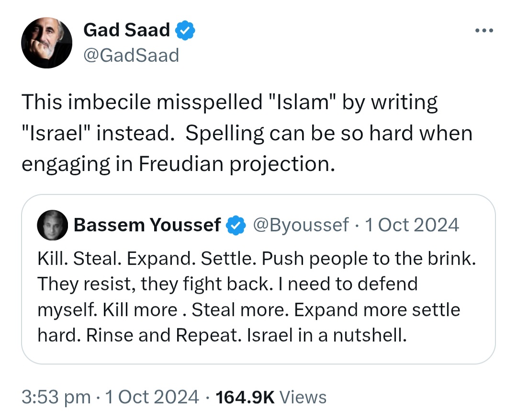517x420 pixels.
Task: Click the footer date after 3:53 pm
Action: (153, 397)
